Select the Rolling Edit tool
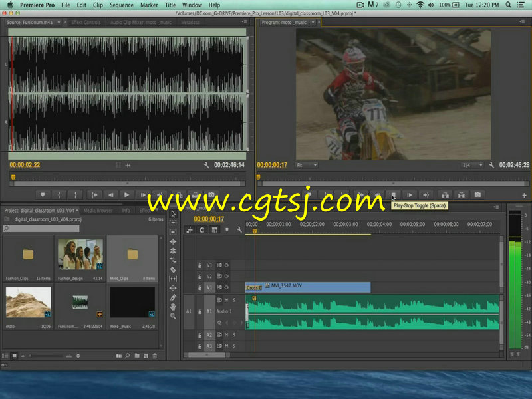Image resolution: width=532 pixels, height=399 pixels. click(173, 251)
